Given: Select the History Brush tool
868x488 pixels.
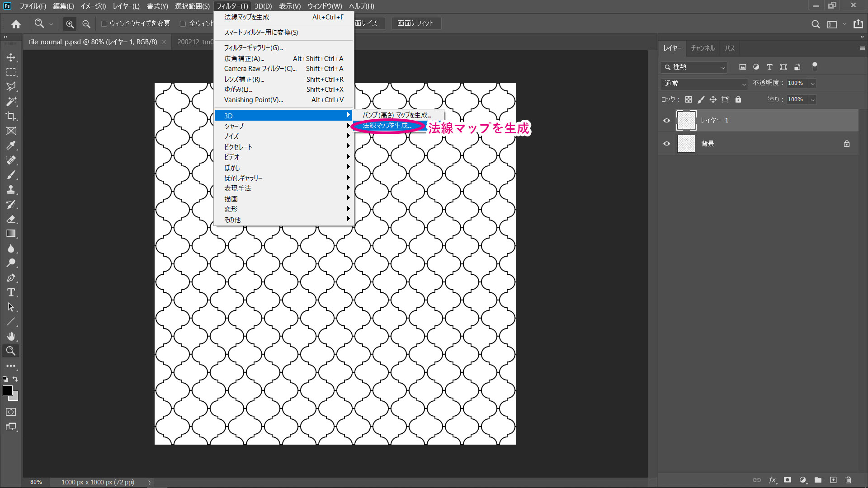Looking at the screenshot, I should coord(11,204).
